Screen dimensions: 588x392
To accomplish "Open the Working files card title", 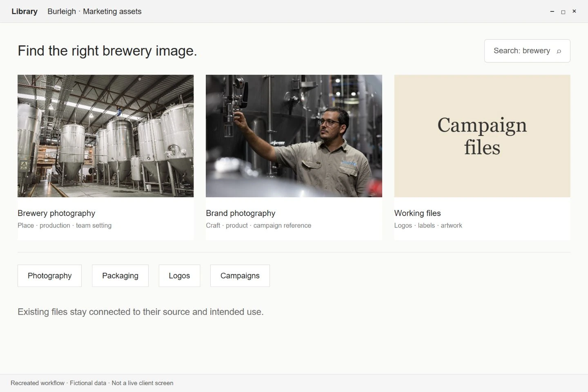I will coord(417,213).
